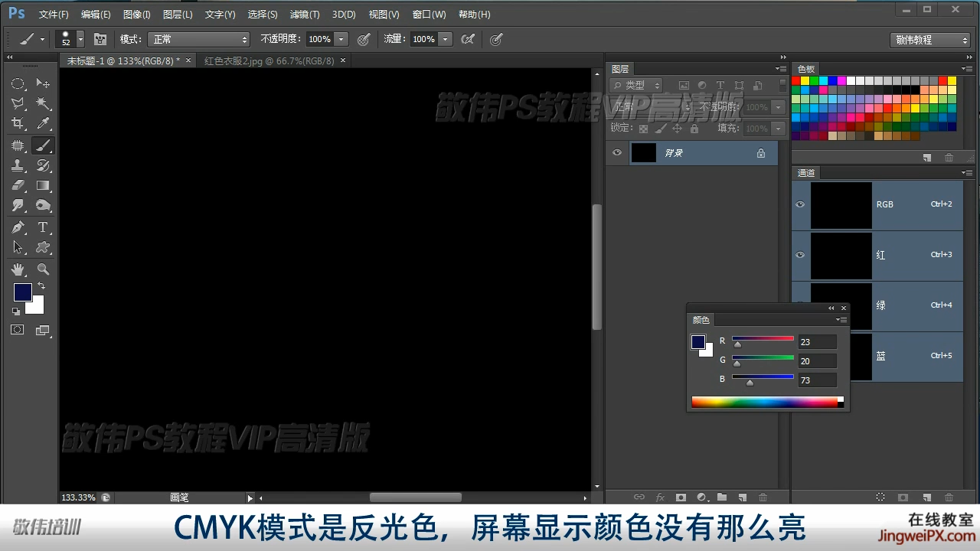The height and width of the screenshot is (551, 980).
Task: Select the Horizontal Type tool
Action: pyautogui.click(x=44, y=227)
